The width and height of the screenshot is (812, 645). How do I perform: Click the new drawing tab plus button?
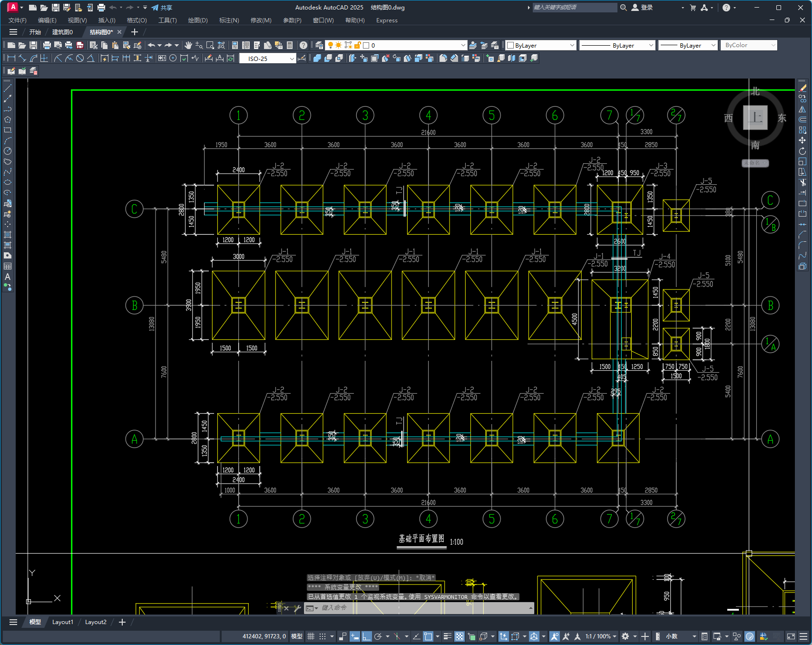pos(135,32)
